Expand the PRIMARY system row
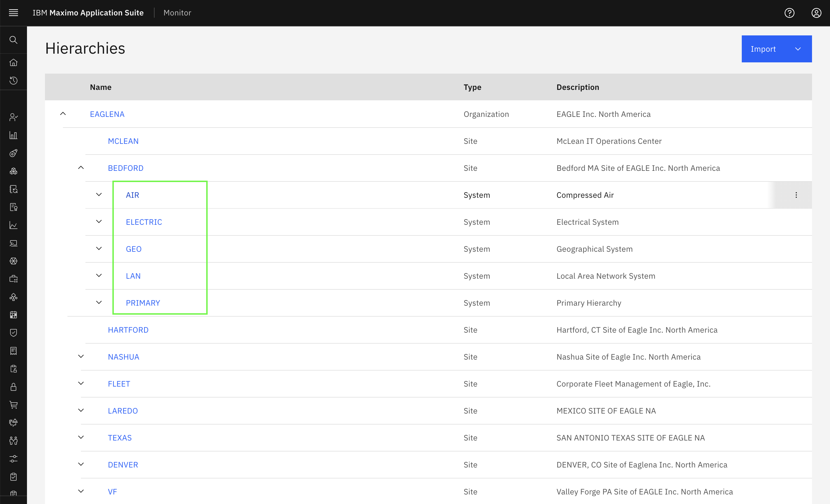The image size is (830, 504). pos(99,303)
